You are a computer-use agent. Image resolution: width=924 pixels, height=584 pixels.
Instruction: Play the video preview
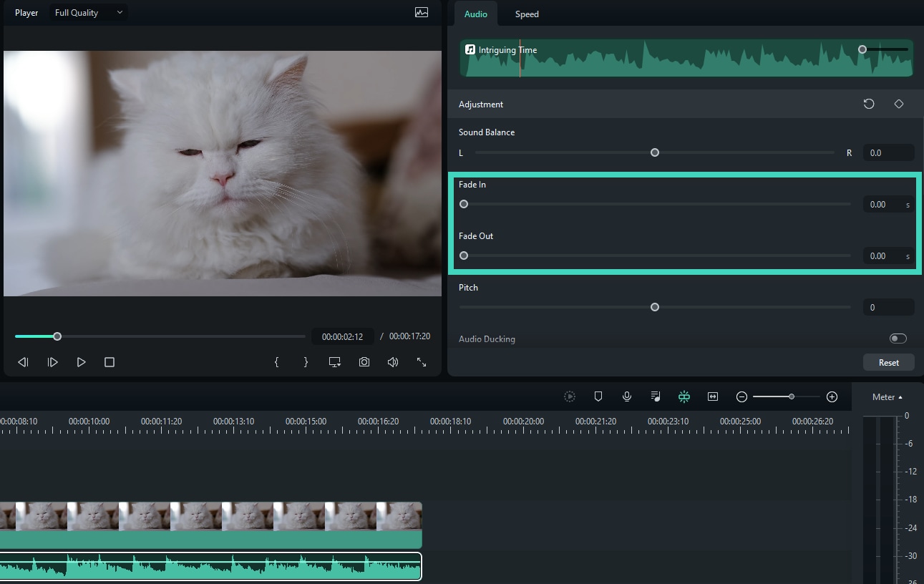(81, 362)
